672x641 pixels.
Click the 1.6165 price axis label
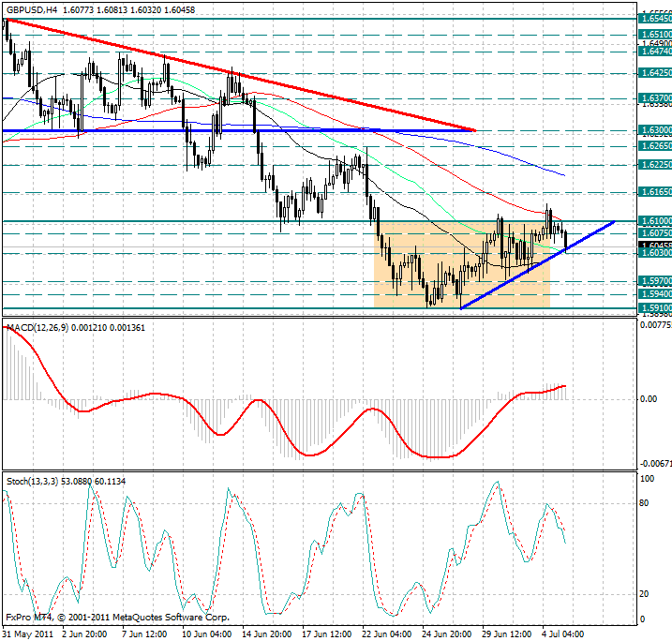[x=654, y=191]
